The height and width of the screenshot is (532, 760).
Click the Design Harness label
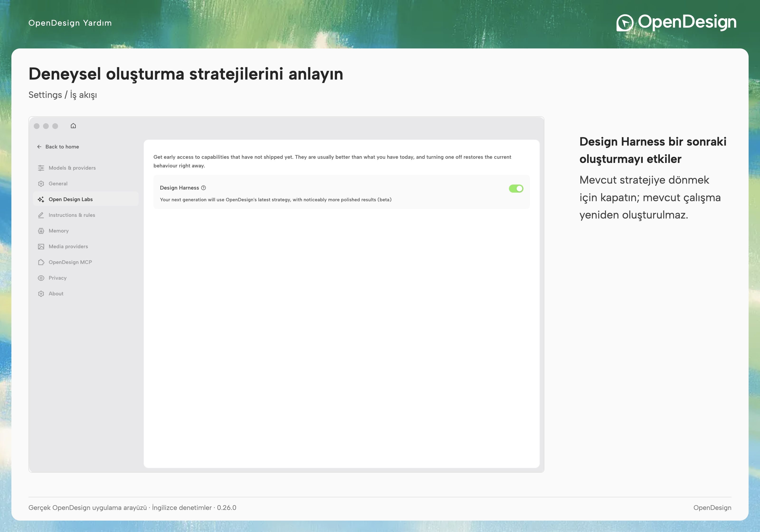click(179, 188)
